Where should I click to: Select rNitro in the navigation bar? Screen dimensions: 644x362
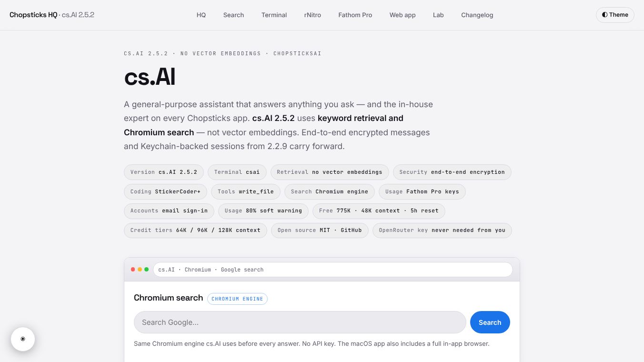[x=312, y=15]
